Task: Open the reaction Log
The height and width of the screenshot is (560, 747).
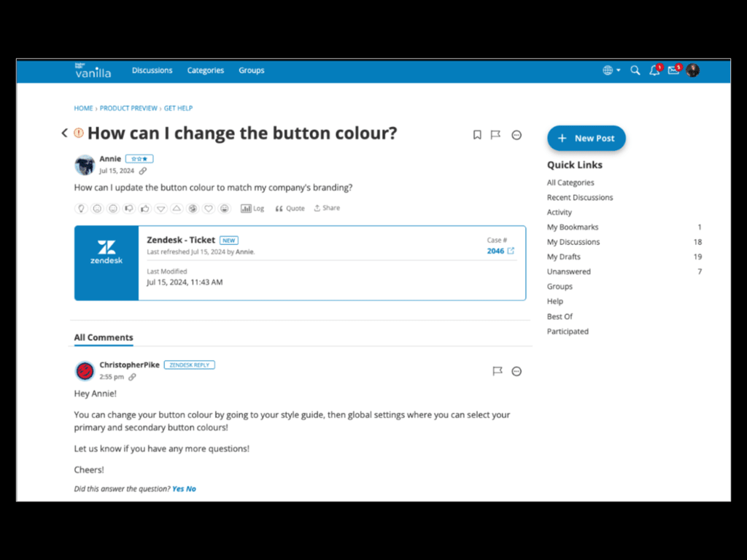Action: 252,209
